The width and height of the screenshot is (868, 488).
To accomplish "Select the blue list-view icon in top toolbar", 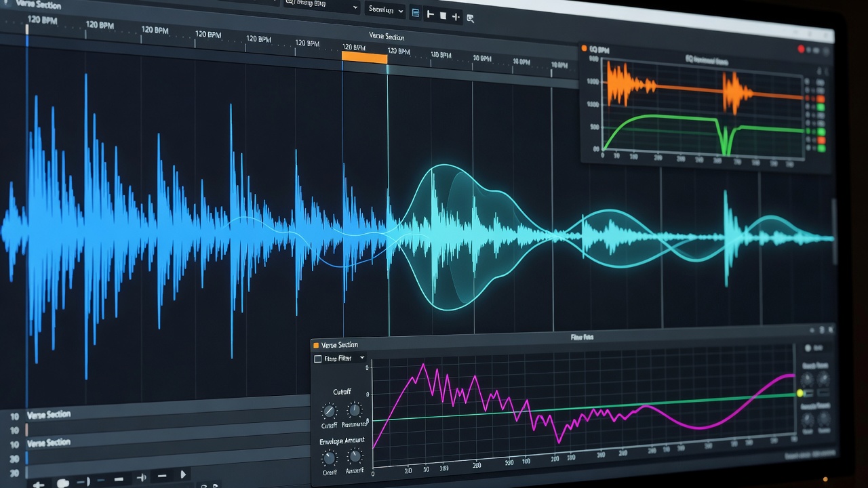I will [415, 13].
